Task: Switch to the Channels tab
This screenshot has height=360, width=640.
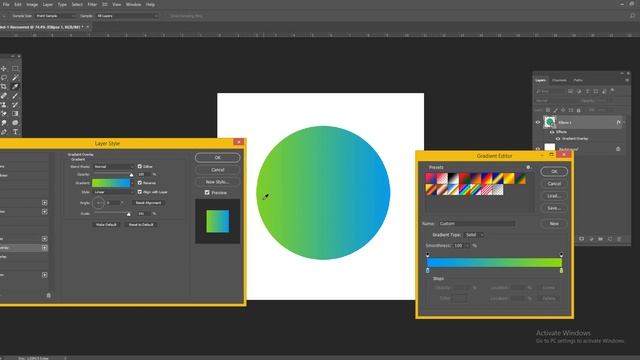Action: (x=559, y=80)
